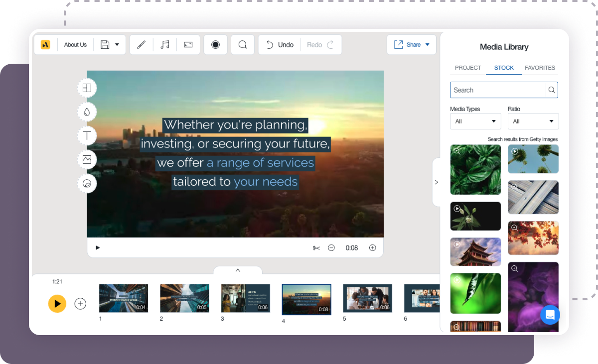Click the scissors trim icon below the preview
This screenshot has width=598, height=364.
tap(316, 247)
